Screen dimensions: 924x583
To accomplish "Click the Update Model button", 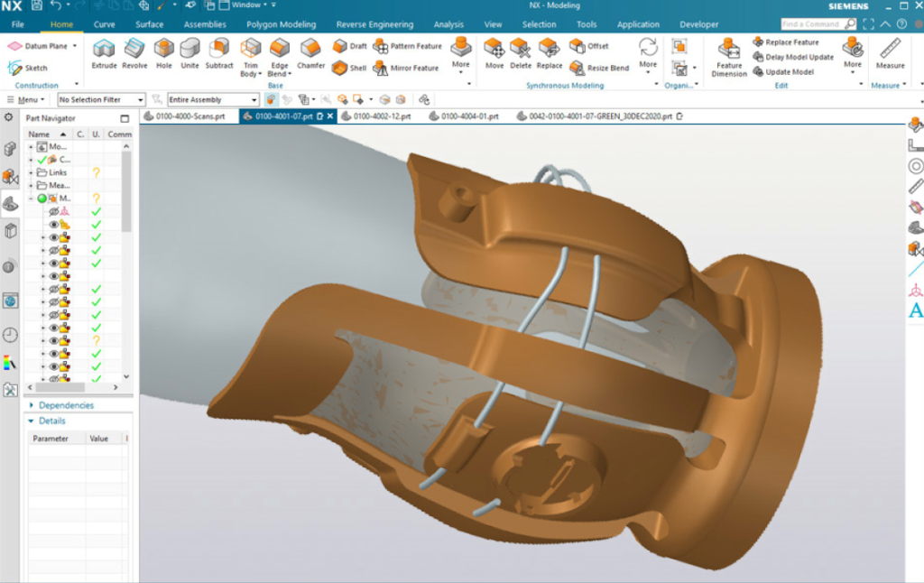I will tap(784, 72).
